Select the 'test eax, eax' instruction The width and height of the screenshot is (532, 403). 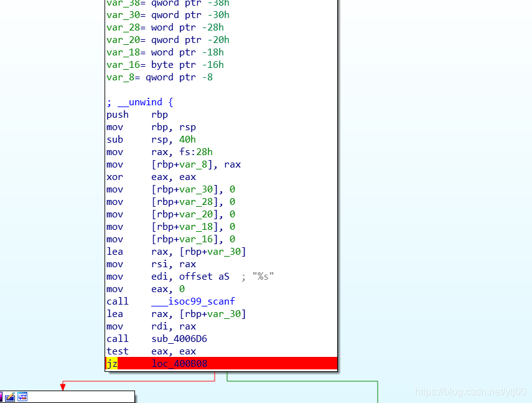pos(151,351)
